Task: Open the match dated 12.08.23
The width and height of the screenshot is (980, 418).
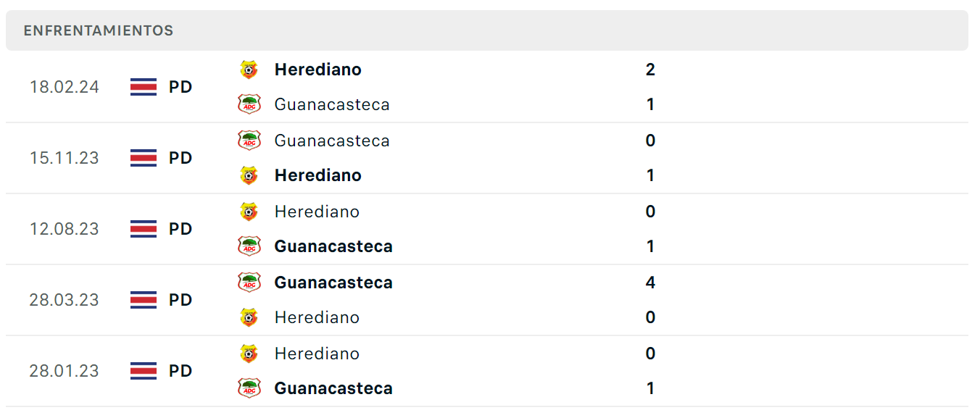Action: 487,229
